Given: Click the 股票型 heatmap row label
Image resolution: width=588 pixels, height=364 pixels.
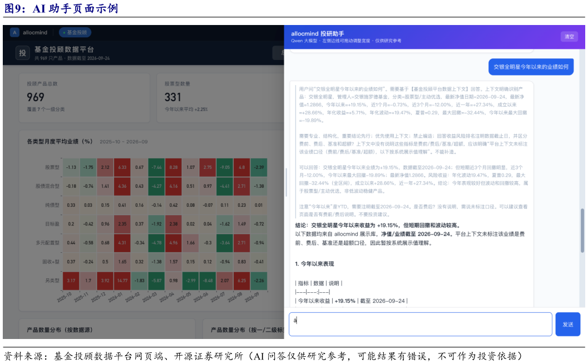Looking at the screenshot, I should click(x=52, y=167).
